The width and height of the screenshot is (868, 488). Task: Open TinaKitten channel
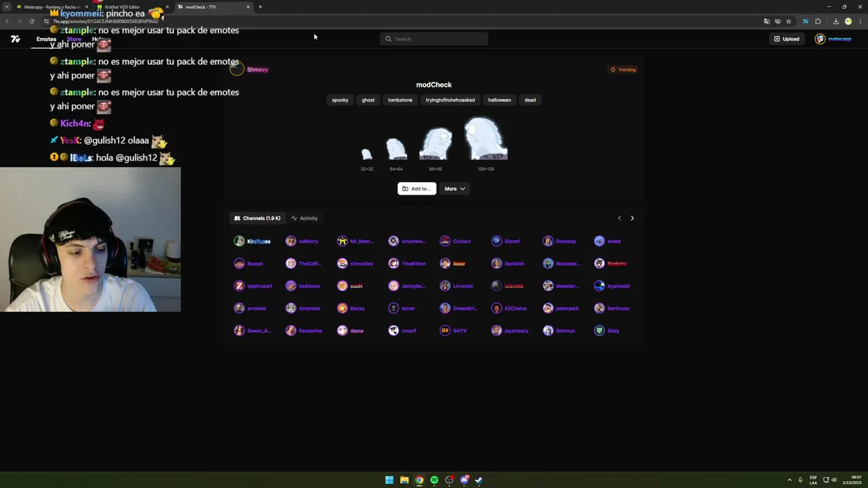coord(407,264)
